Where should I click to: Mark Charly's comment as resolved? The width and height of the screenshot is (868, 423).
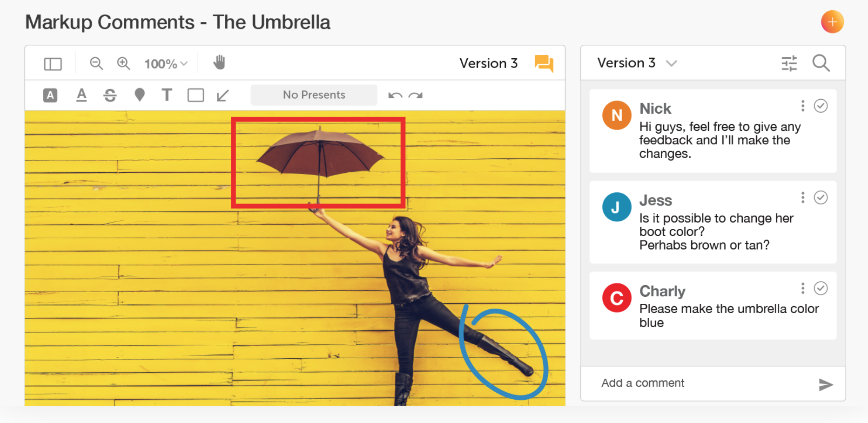tap(821, 288)
